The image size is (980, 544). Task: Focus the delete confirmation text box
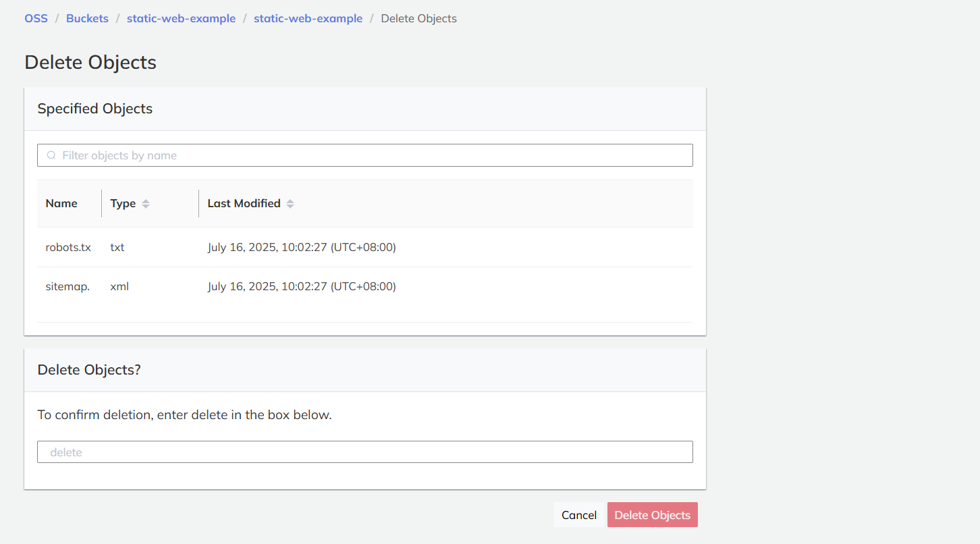tap(364, 452)
